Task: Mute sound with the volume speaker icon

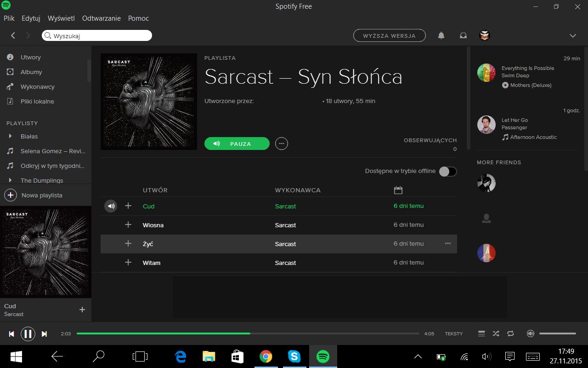Action: (531, 333)
